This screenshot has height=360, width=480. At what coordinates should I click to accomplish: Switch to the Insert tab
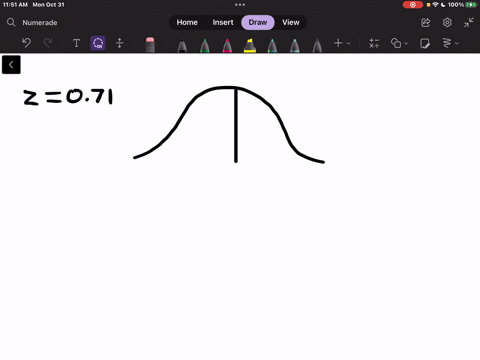pyautogui.click(x=223, y=22)
